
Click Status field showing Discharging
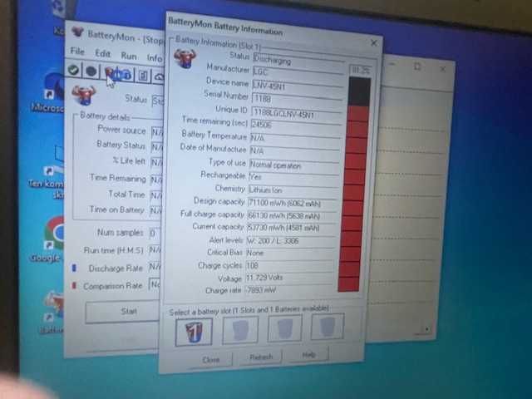point(299,61)
